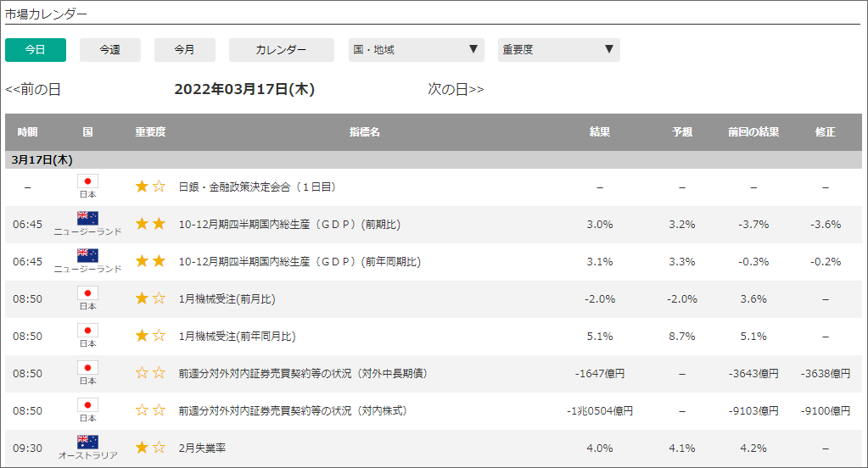Image resolution: width=868 pixels, height=468 pixels.
Task: Switch to the 今月 tab
Action: pyautogui.click(x=184, y=50)
